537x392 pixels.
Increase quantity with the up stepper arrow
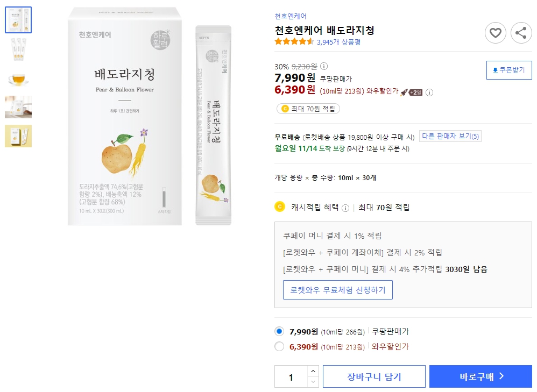[313, 372]
